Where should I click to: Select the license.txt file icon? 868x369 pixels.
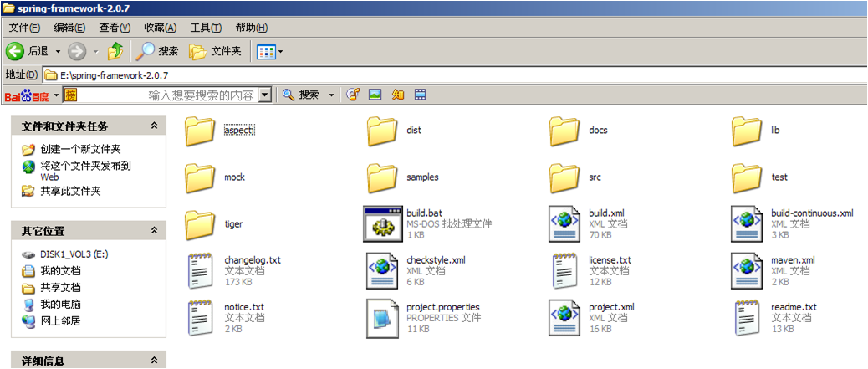pos(564,271)
